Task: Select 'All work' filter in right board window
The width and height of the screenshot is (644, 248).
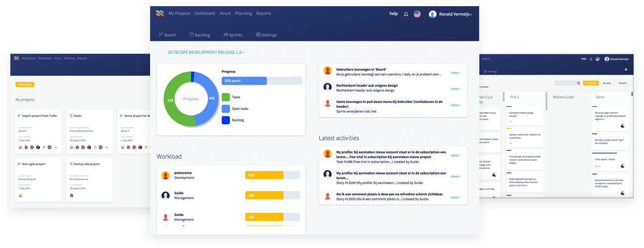Action: (623, 83)
